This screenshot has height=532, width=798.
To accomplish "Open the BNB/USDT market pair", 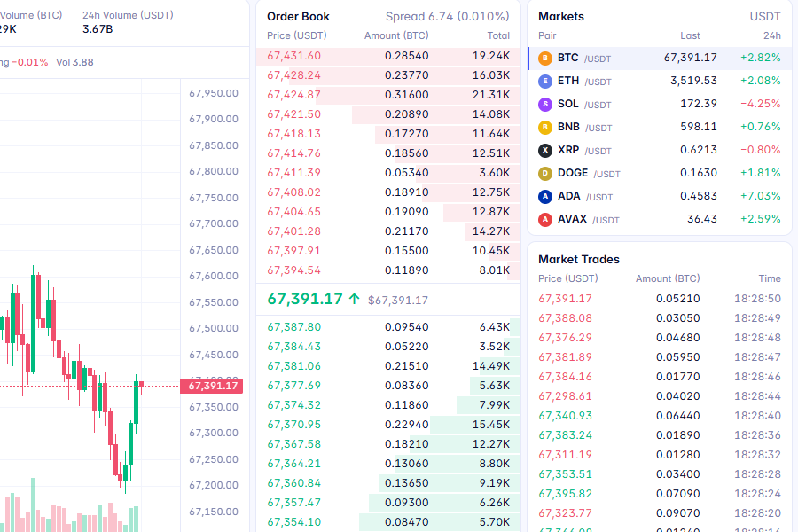I will 660,128.
